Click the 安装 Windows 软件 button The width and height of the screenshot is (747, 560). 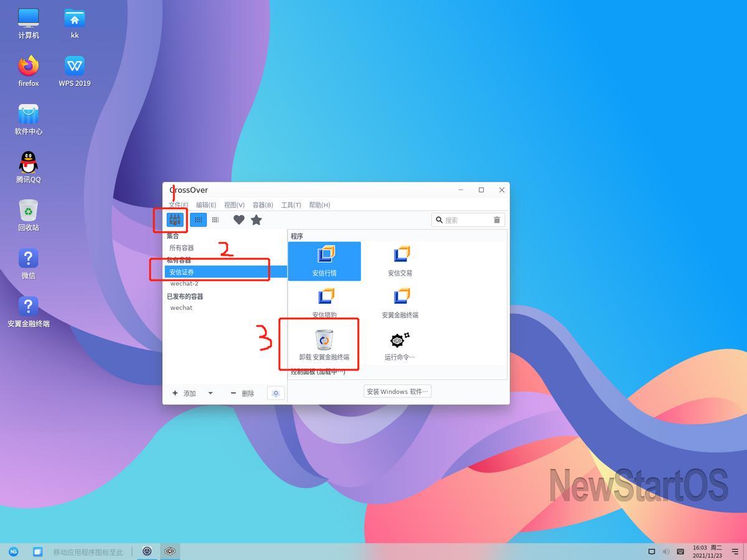pyautogui.click(x=397, y=391)
